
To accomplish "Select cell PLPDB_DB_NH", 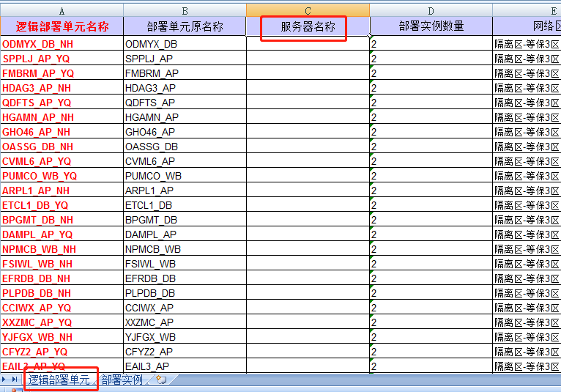I will 62,293.
